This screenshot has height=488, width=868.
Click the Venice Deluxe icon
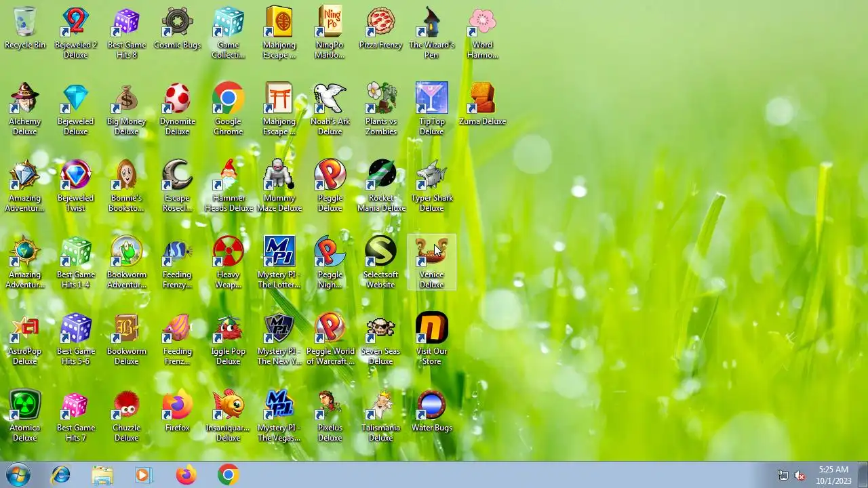tap(431, 251)
